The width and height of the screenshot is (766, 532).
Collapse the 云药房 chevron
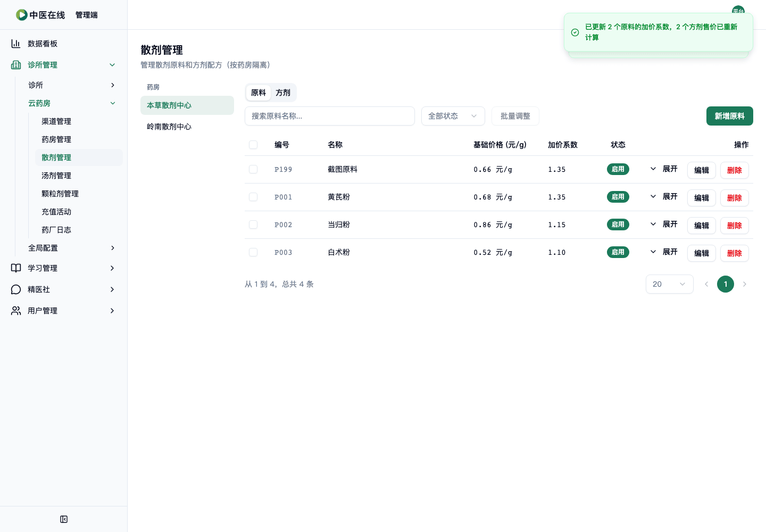[x=112, y=103]
